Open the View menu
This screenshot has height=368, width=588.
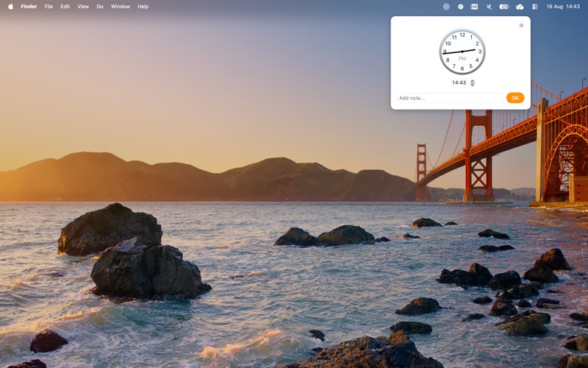[x=83, y=7]
